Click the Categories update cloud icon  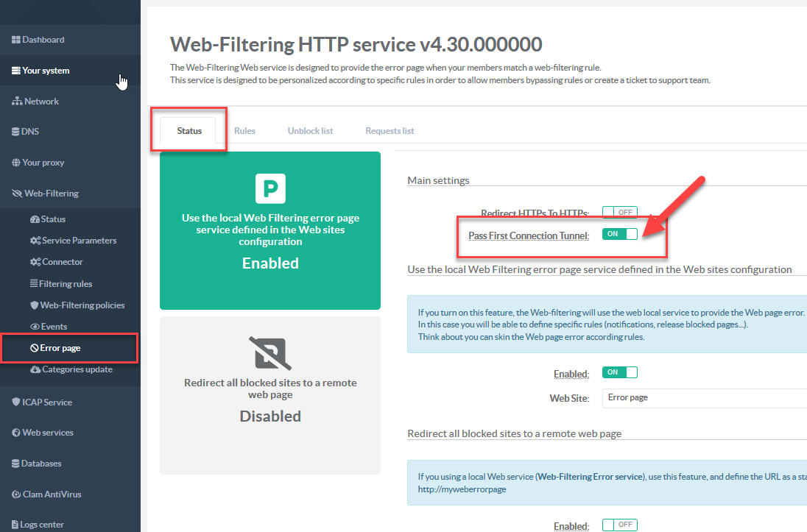(35, 369)
